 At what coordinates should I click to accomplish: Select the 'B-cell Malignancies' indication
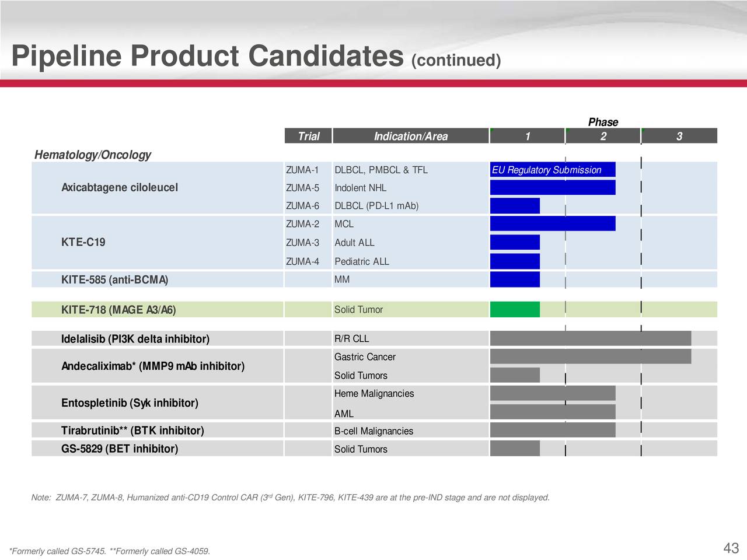(373, 431)
